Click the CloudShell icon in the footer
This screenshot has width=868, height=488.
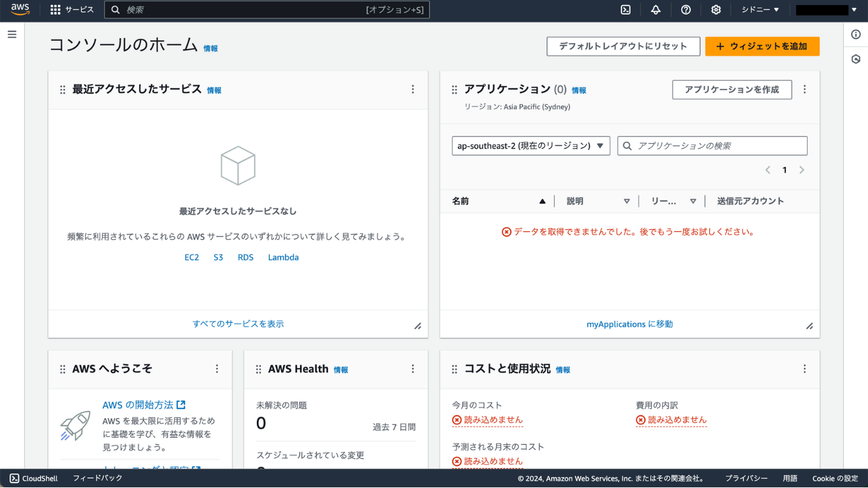point(14,478)
